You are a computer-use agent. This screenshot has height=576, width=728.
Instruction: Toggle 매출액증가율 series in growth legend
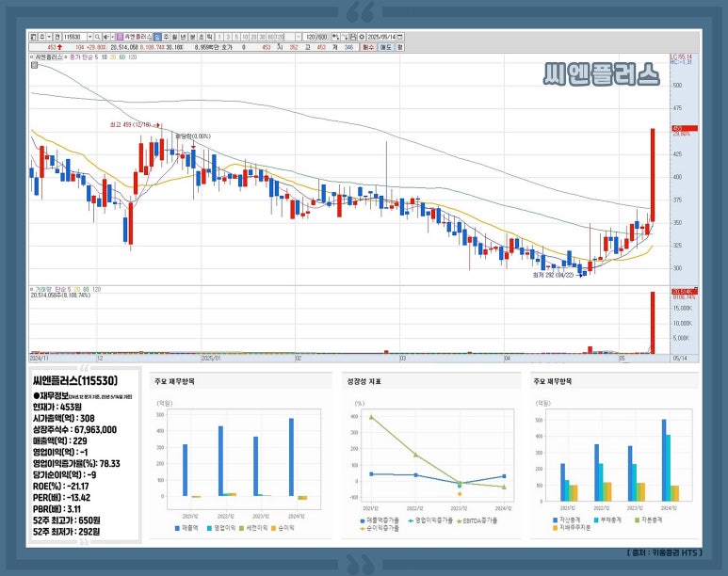point(380,520)
